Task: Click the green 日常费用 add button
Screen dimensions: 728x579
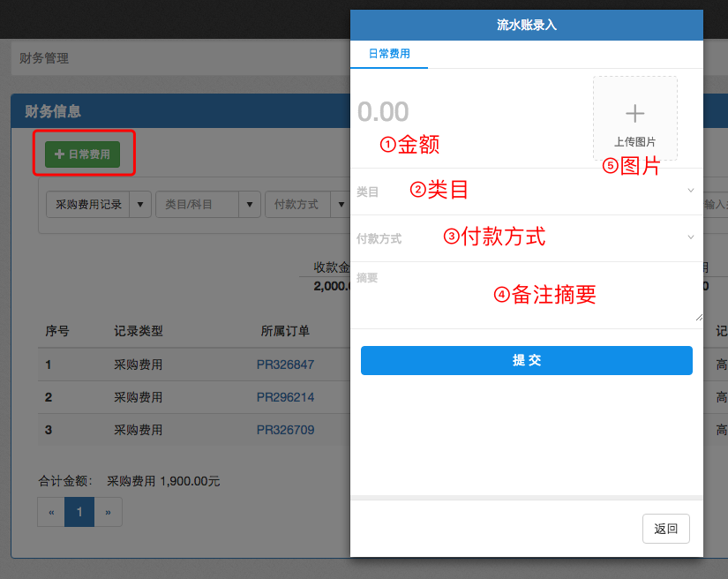Action: tap(82, 154)
